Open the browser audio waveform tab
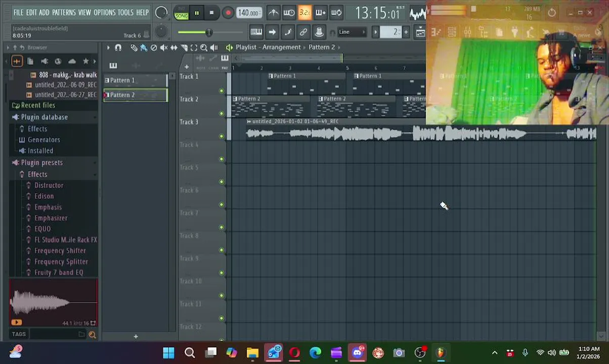 pos(17,61)
